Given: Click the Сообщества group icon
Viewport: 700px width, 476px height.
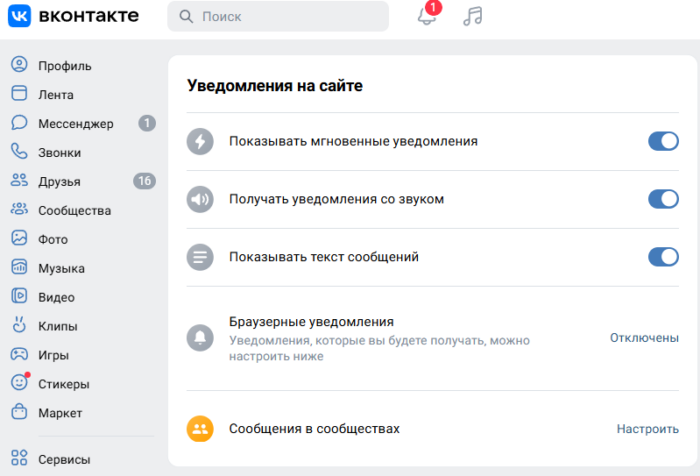Looking at the screenshot, I should tap(19, 209).
